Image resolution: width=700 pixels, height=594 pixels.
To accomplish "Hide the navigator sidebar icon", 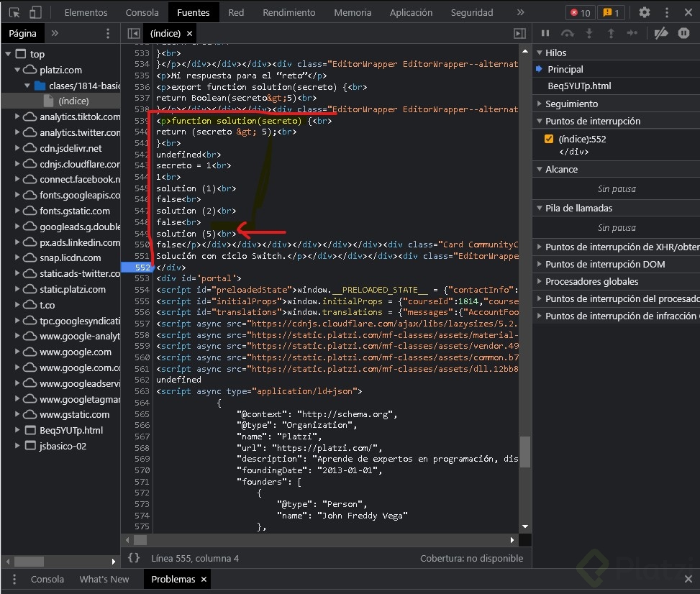I will click(134, 34).
